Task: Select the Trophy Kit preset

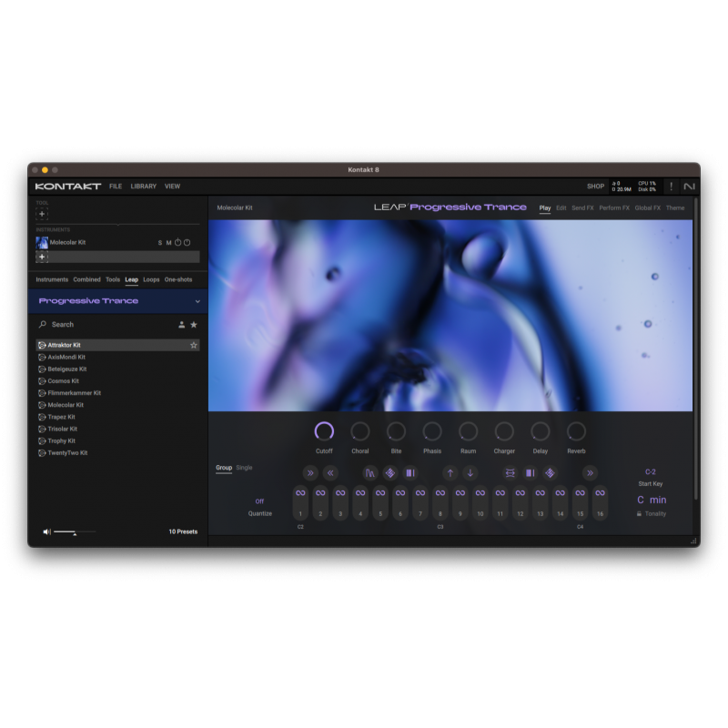Action: (x=118, y=441)
